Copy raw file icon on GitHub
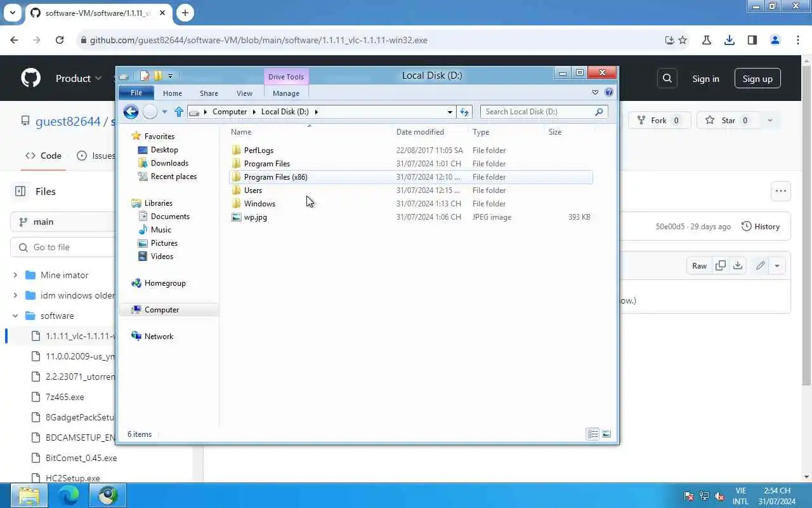 pos(721,265)
